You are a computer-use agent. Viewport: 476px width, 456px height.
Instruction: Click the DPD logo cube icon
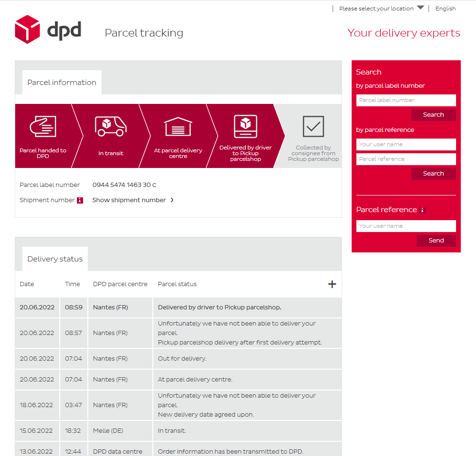(27, 29)
